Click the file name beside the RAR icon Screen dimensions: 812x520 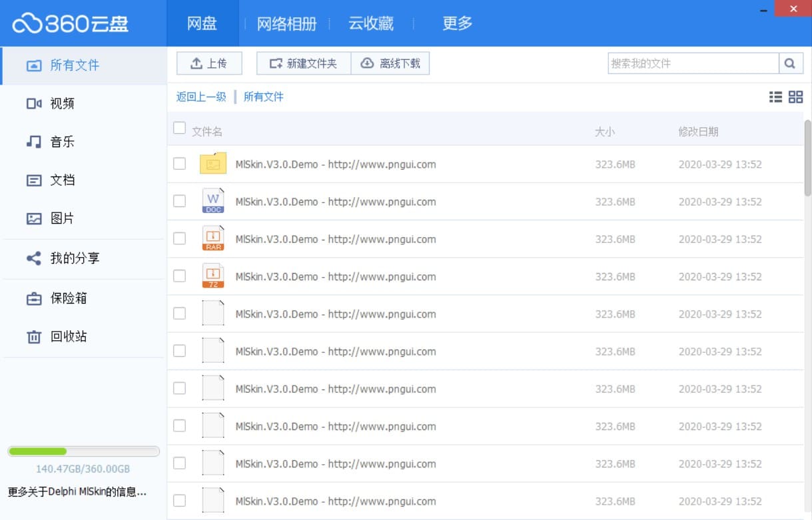tap(336, 239)
